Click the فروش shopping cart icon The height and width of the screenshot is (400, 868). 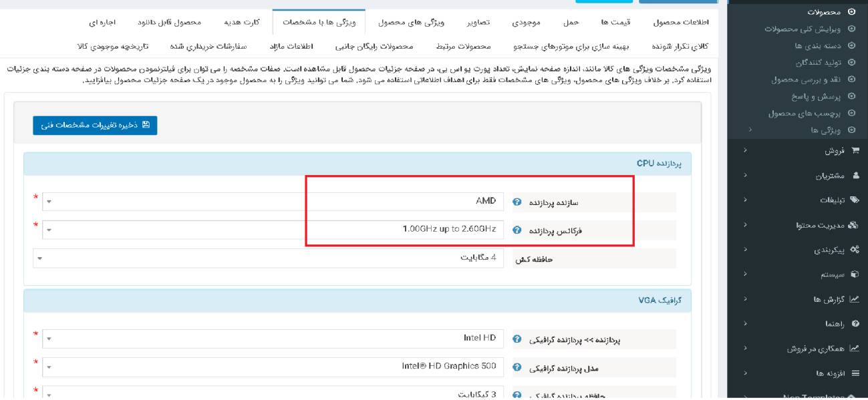click(855, 152)
